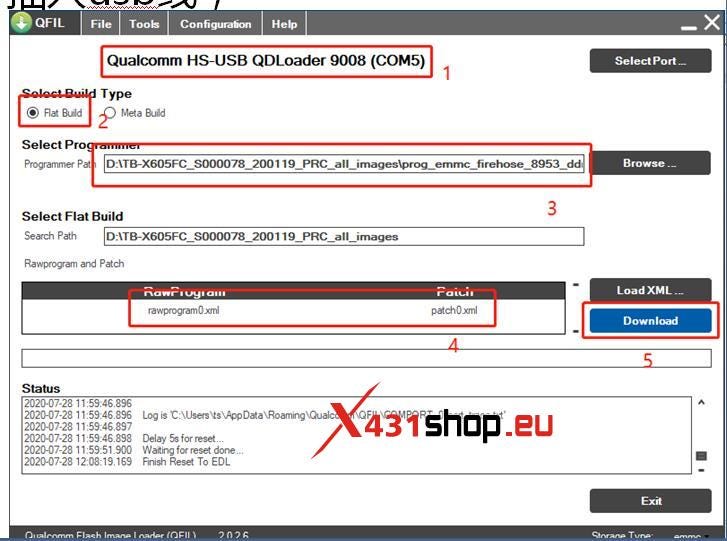Open the Configuration menu

(x=216, y=24)
